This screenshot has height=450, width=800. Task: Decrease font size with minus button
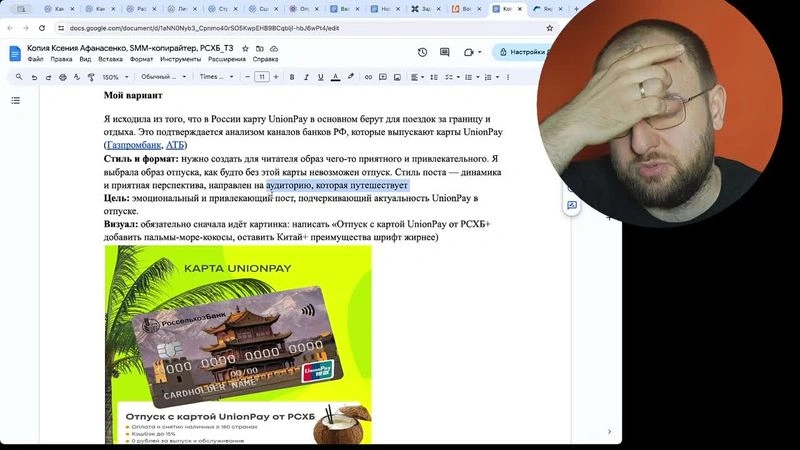pos(247,77)
